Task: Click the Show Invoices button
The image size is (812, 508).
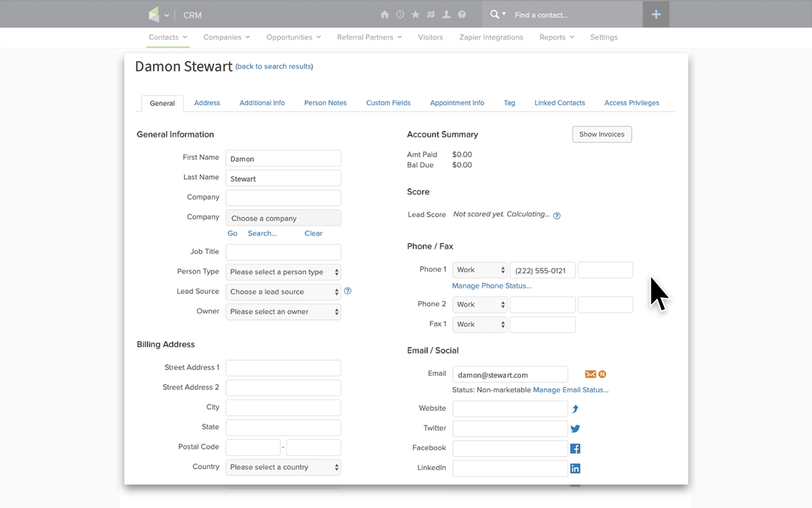Action: coord(601,135)
